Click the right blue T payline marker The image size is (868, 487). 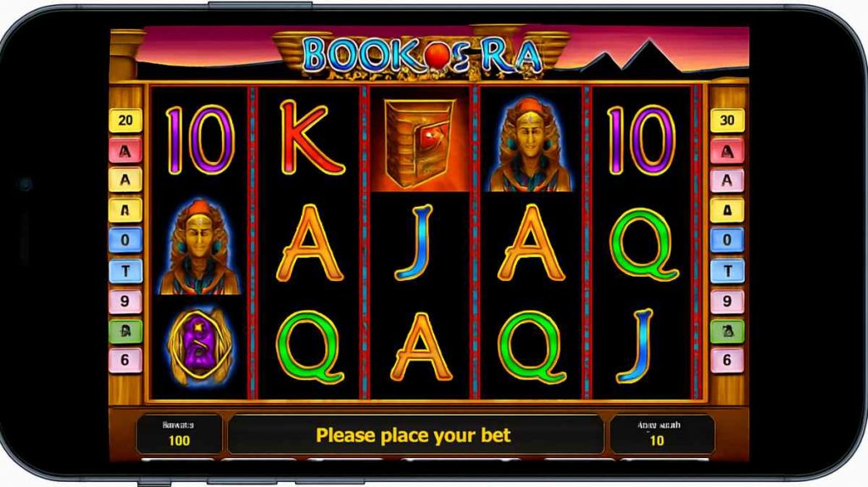(x=726, y=271)
